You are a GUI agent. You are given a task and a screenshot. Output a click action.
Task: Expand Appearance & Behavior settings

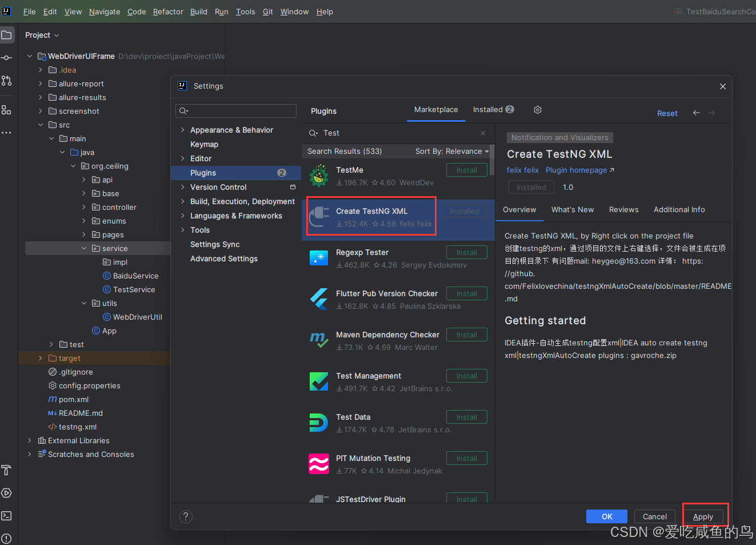pos(183,130)
